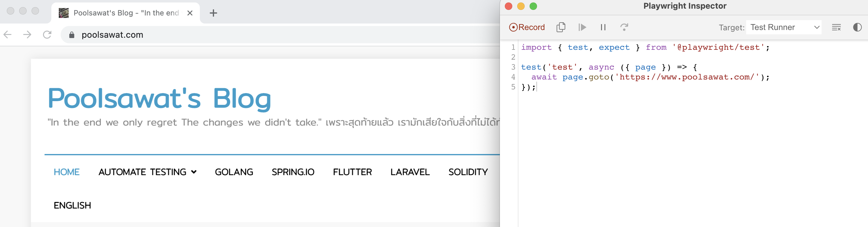Go back in the Chrome browser

click(8, 34)
